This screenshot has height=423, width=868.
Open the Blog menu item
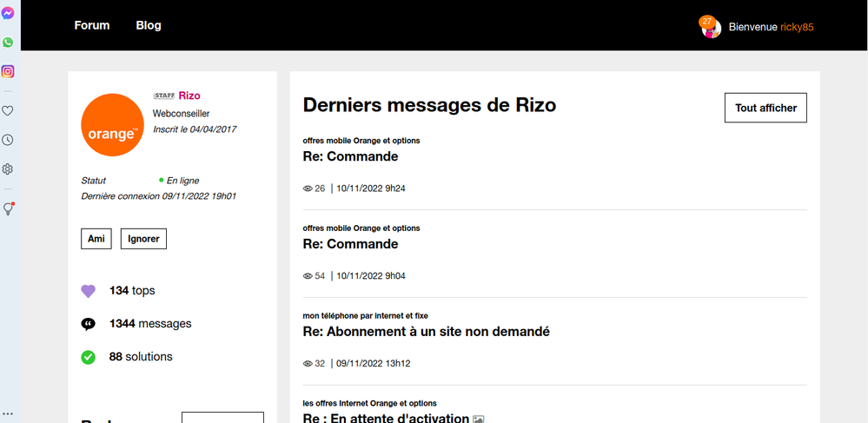(x=149, y=25)
